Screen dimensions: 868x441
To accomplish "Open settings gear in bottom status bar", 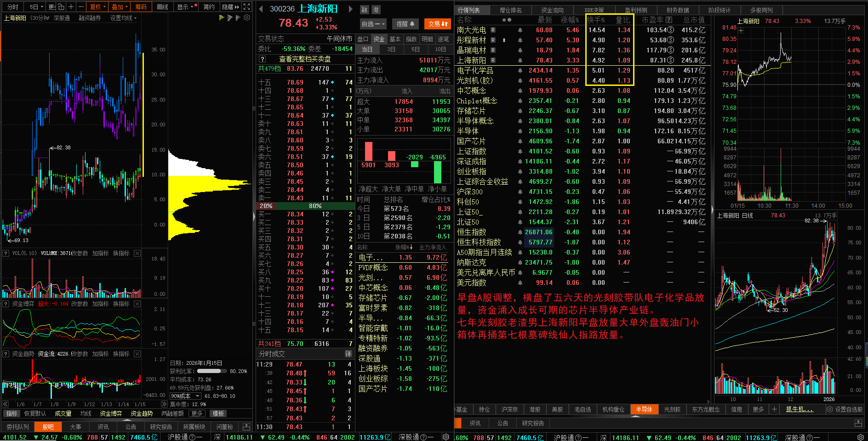I will tap(445, 437).
